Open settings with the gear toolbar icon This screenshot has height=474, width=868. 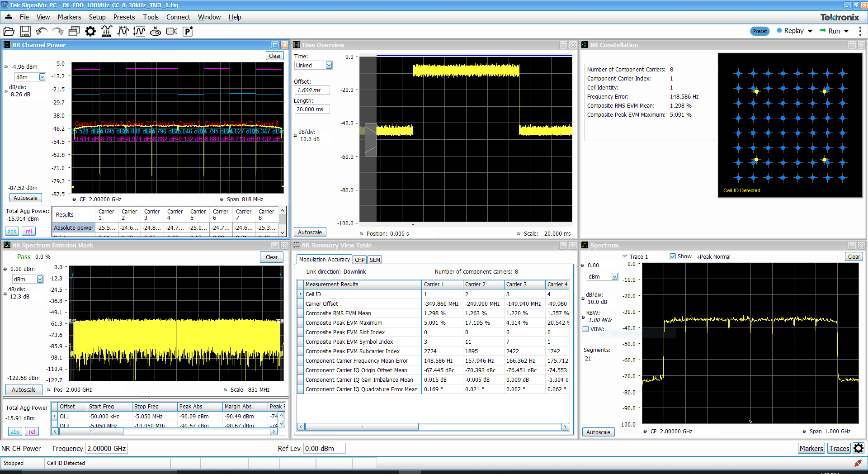click(90, 31)
